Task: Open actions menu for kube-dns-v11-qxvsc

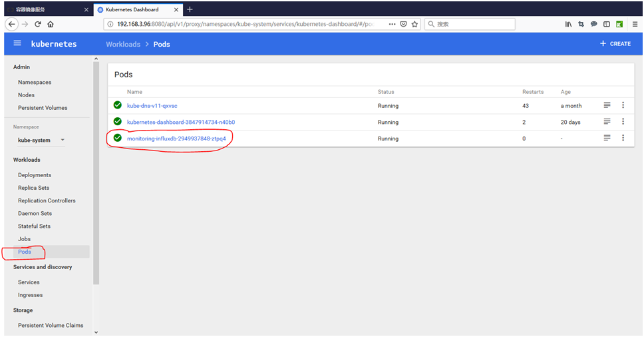Action: coord(623,105)
